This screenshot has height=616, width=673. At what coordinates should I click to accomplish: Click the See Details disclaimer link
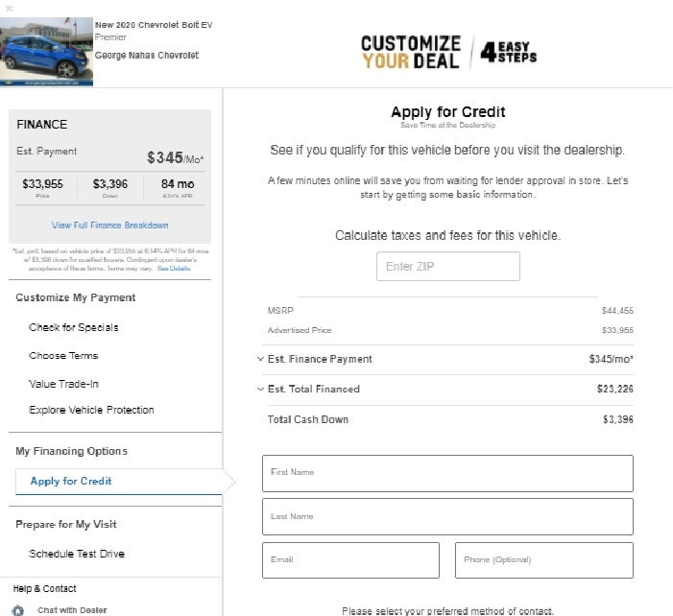(174, 269)
